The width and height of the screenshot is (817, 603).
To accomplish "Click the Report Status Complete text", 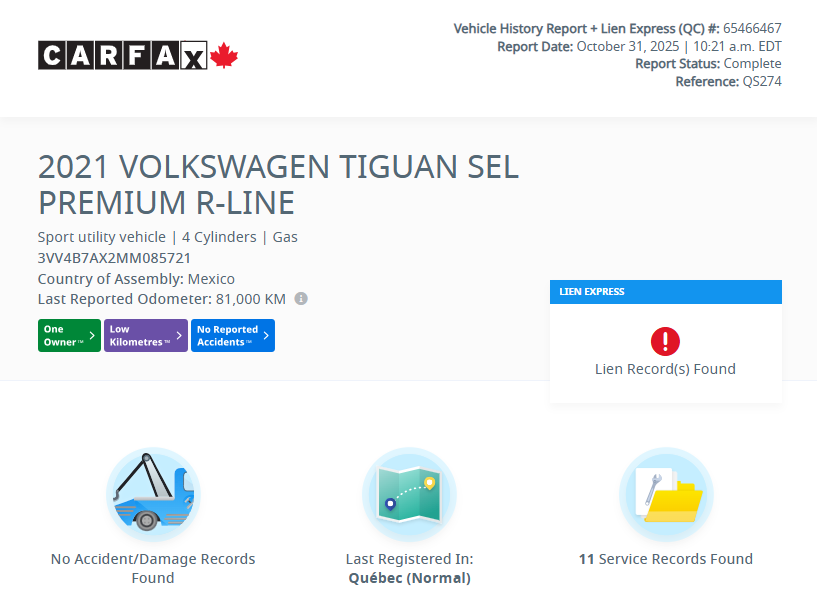I will click(x=711, y=63).
